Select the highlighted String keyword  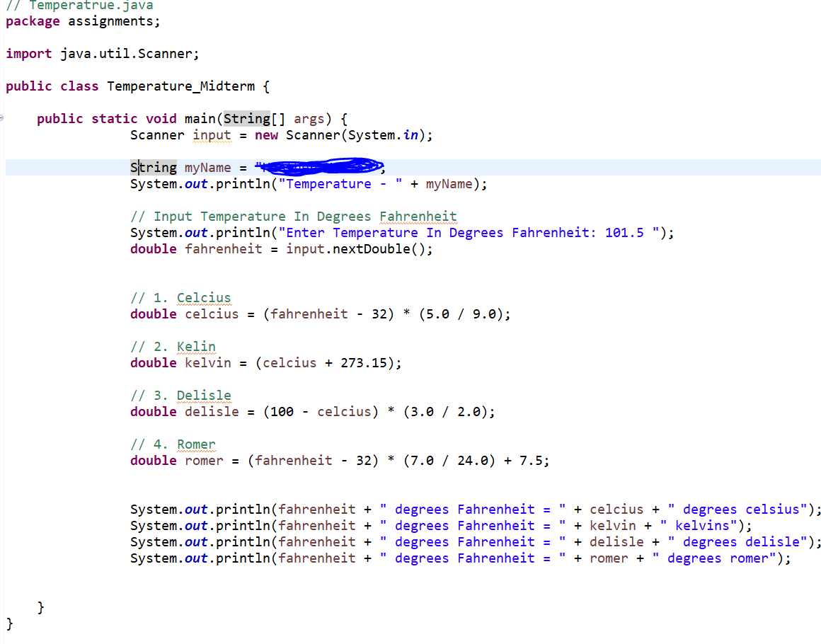click(153, 167)
